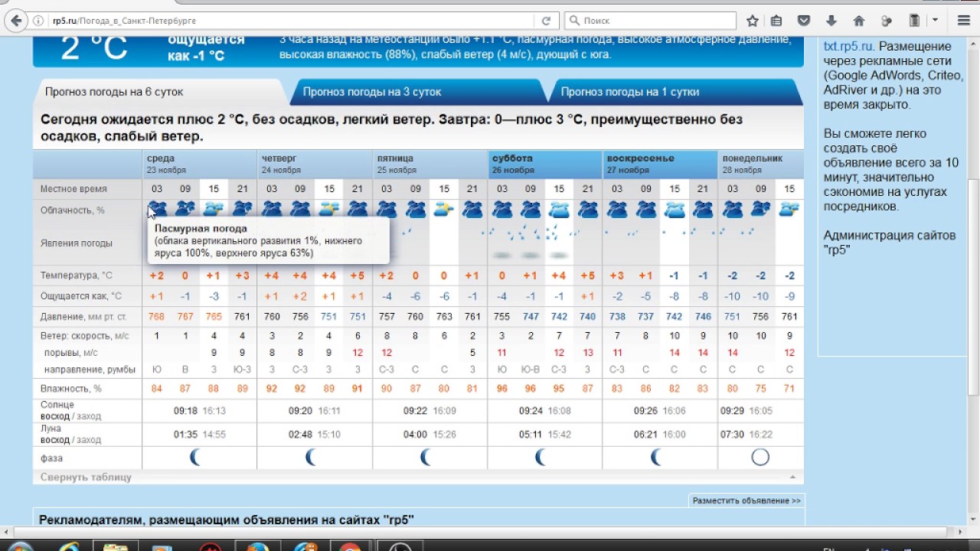The image size is (980, 551).
Task: Go back using browser back arrow
Action: point(15,21)
